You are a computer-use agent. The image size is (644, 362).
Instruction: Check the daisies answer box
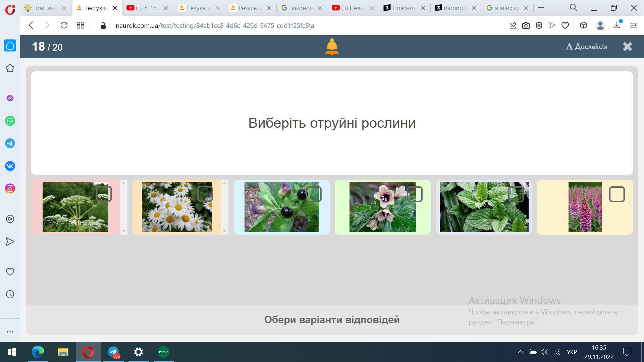pos(205,194)
